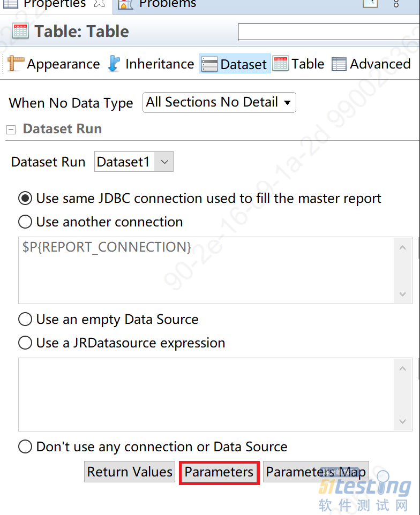Click the Return Values button

coord(130,472)
